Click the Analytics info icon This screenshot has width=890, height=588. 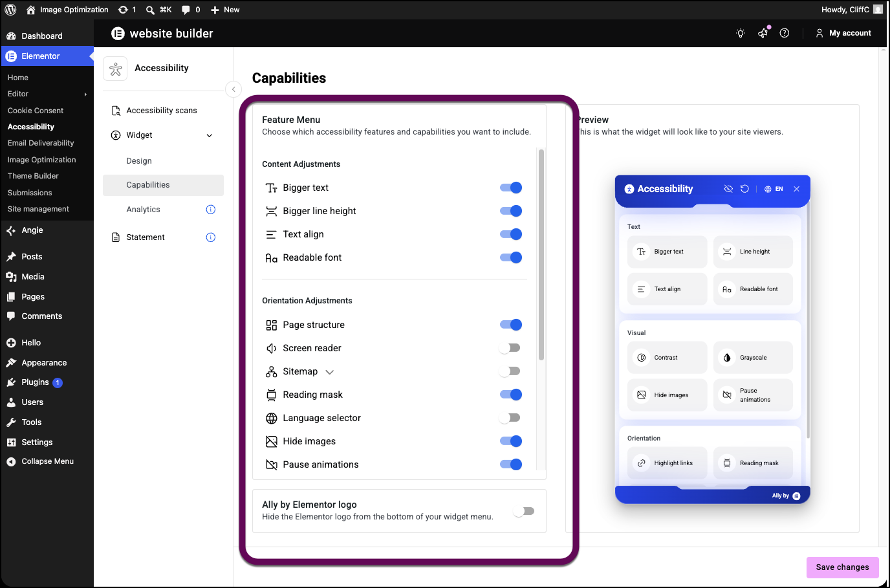pyautogui.click(x=210, y=210)
